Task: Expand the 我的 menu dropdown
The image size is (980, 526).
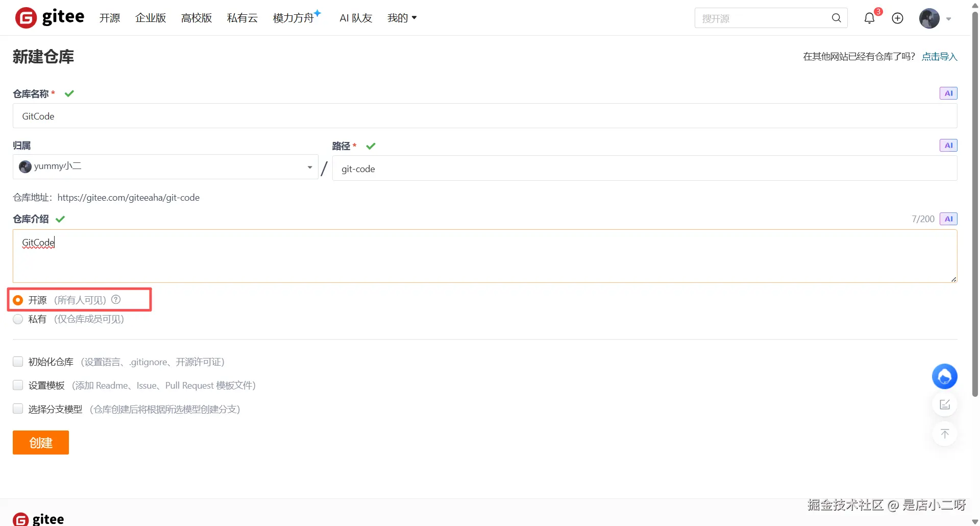Action: click(402, 18)
